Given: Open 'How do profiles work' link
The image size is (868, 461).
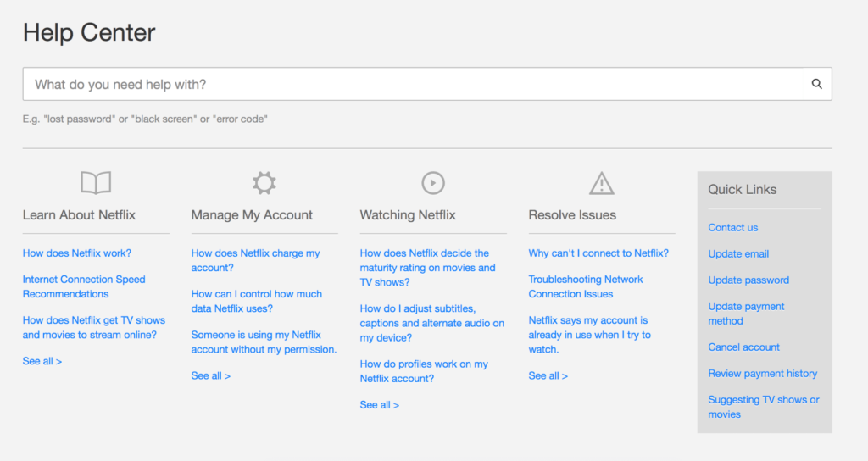Looking at the screenshot, I should 424,371.
